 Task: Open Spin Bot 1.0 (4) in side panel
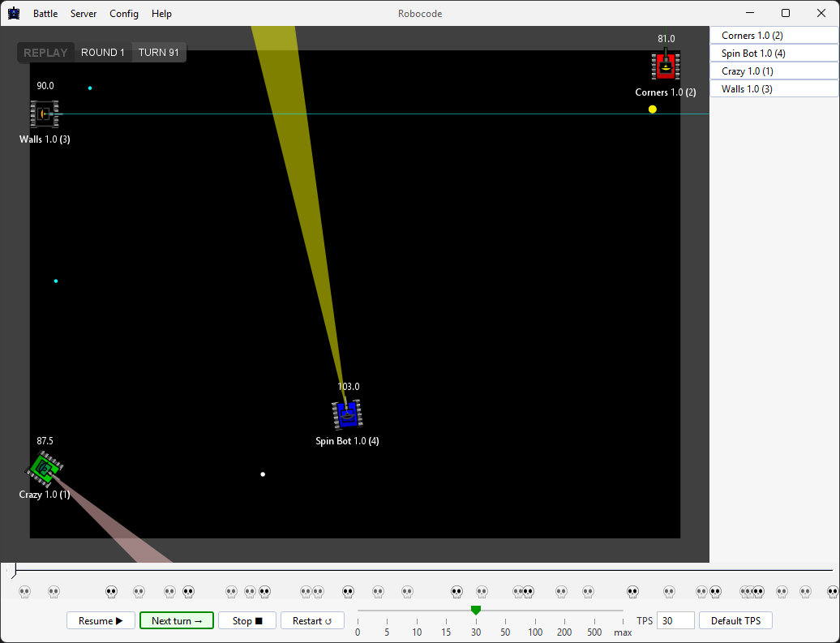(774, 53)
